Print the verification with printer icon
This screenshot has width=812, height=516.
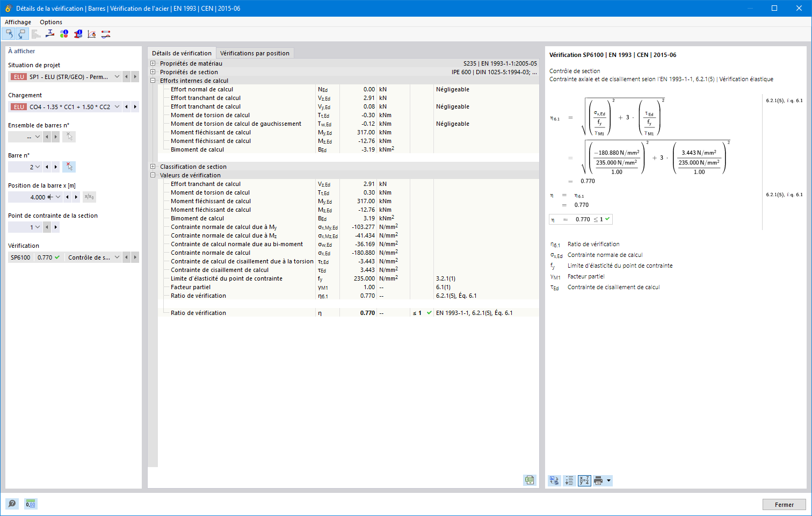pos(598,481)
